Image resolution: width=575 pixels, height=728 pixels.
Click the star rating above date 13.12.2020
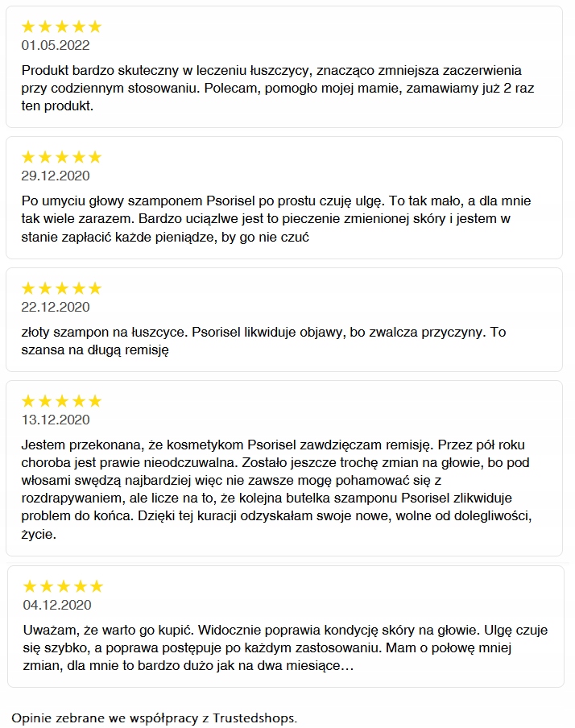coord(61,401)
